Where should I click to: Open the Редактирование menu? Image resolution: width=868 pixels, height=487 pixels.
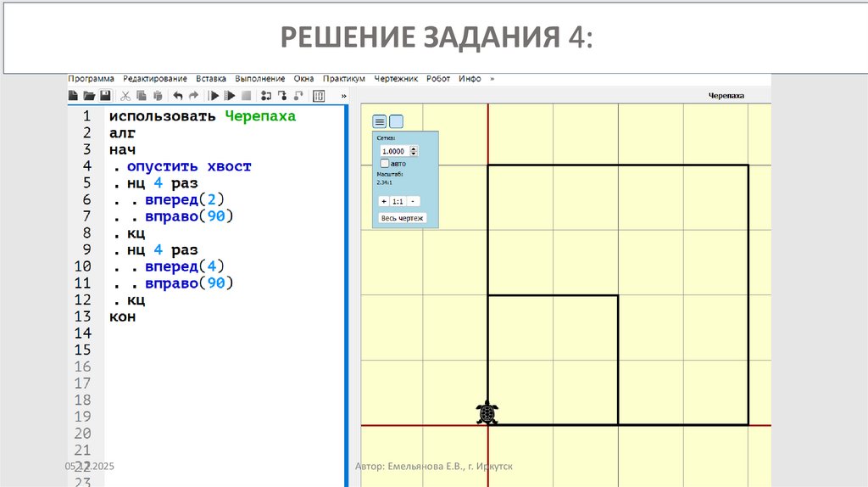[155, 79]
